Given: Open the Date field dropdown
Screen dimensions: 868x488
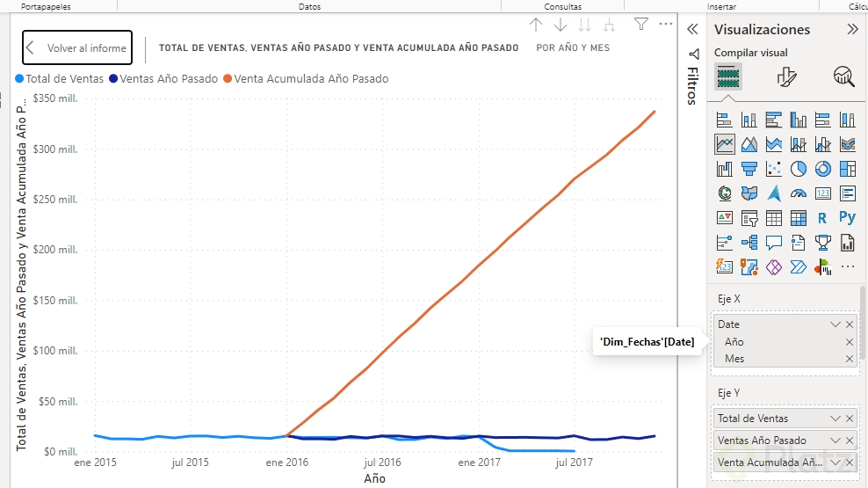Looking at the screenshot, I should (x=835, y=324).
